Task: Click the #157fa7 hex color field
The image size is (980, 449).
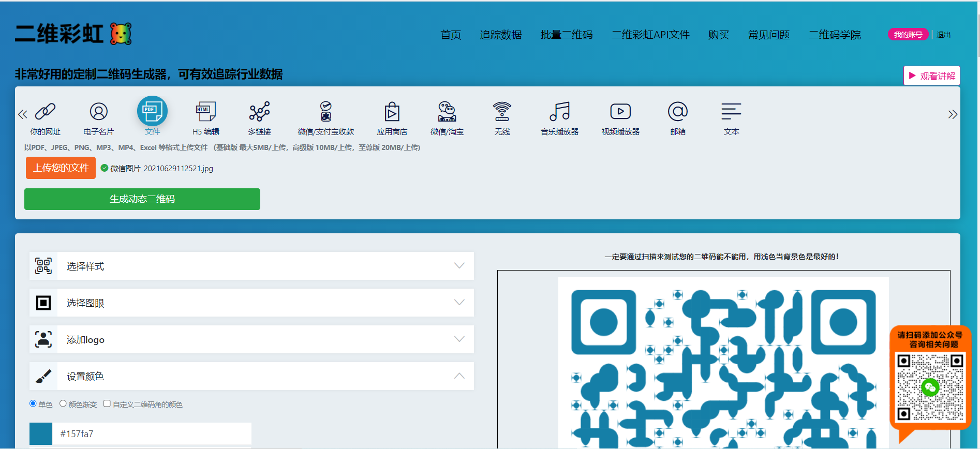Action: pos(152,433)
